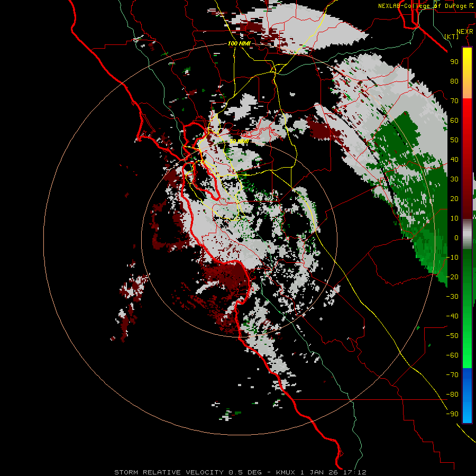This screenshot has width=476, height=476.
Task: Click the -70 value on velocity scale
Action: pyautogui.click(x=452, y=375)
